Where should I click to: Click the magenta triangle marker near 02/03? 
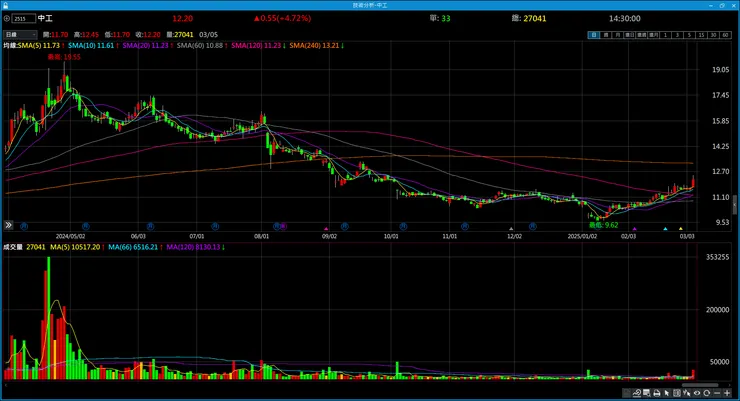point(634,229)
